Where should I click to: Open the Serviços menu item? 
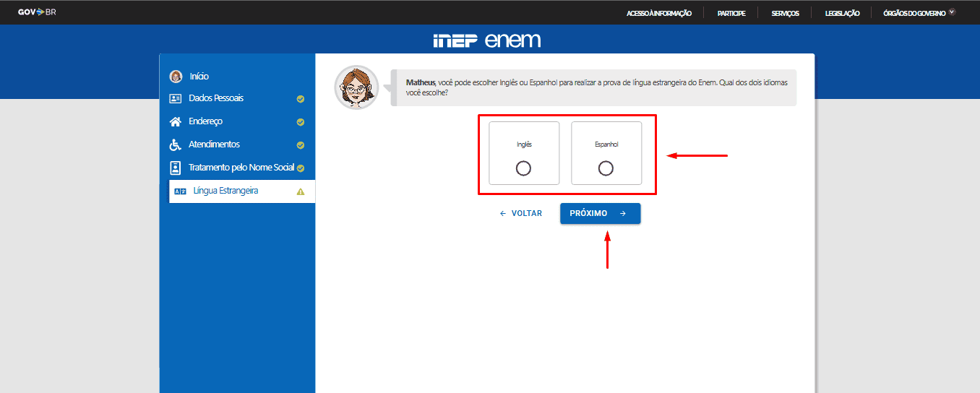tap(785, 13)
